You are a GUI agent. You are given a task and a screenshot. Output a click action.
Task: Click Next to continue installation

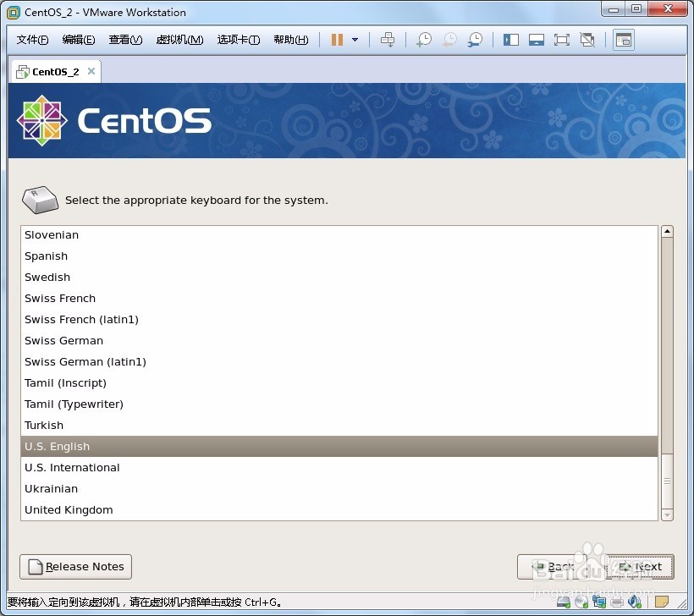click(x=640, y=567)
